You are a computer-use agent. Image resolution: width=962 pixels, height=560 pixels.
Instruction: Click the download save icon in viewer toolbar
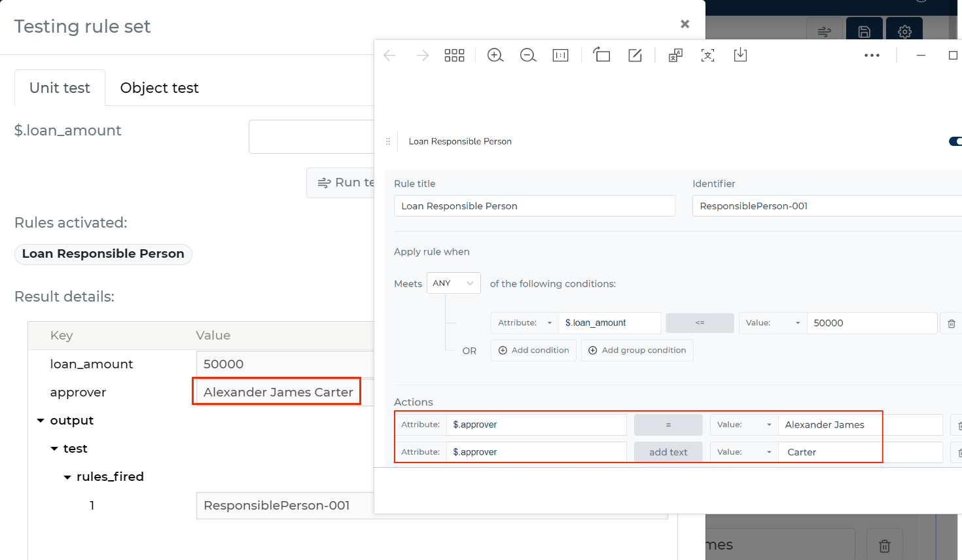tap(740, 55)
